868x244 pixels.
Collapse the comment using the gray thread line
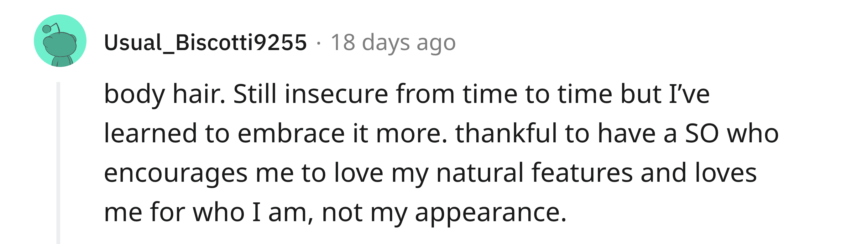58,163
